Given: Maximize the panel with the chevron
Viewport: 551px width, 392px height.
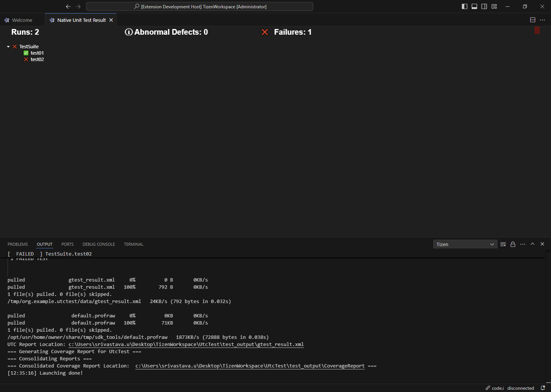Looking at the screenshot, I should [x=533, y=244].
